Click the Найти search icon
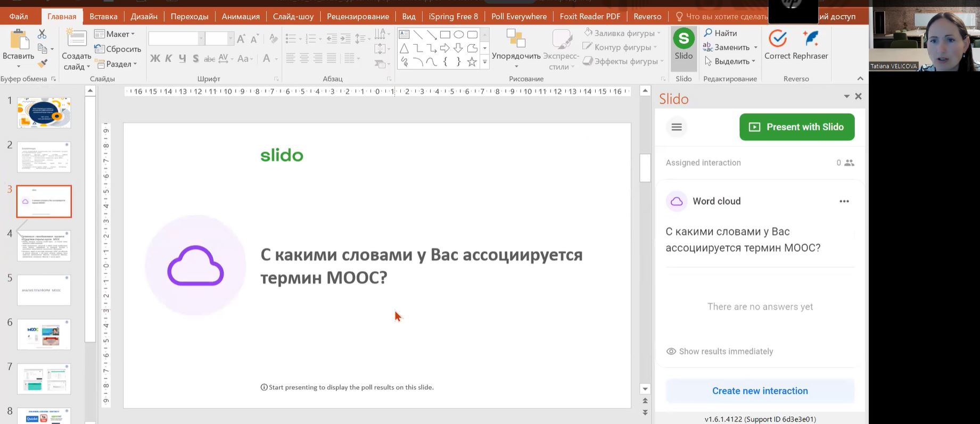This screenshot has width=980, height=424. click(x=709, y=33)
